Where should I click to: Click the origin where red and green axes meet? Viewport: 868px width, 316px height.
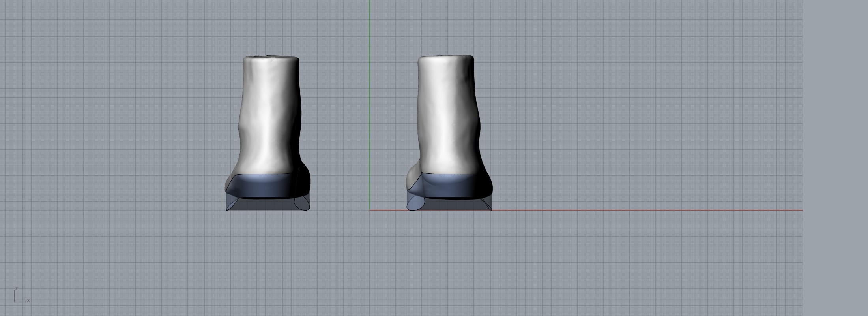[369, 210]
